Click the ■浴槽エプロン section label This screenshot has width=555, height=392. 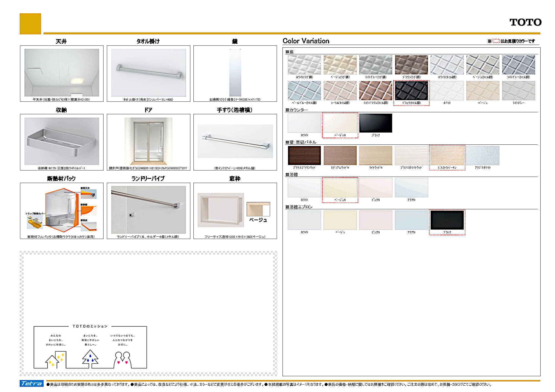coord(299,207)
